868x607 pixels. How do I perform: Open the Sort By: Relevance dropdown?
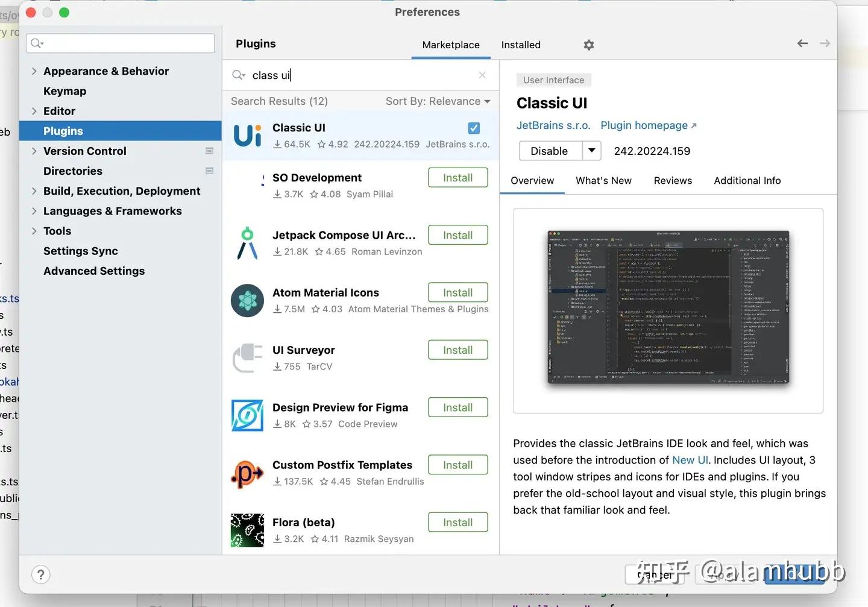coord(438,101)
